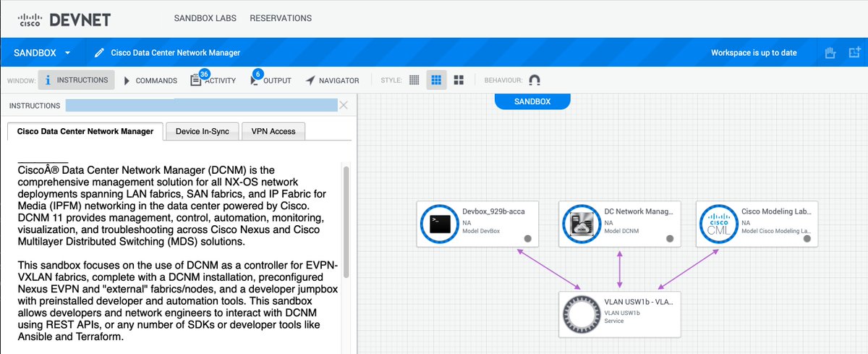
Task: Click Model DevBox label
Action: coord(481,232)
